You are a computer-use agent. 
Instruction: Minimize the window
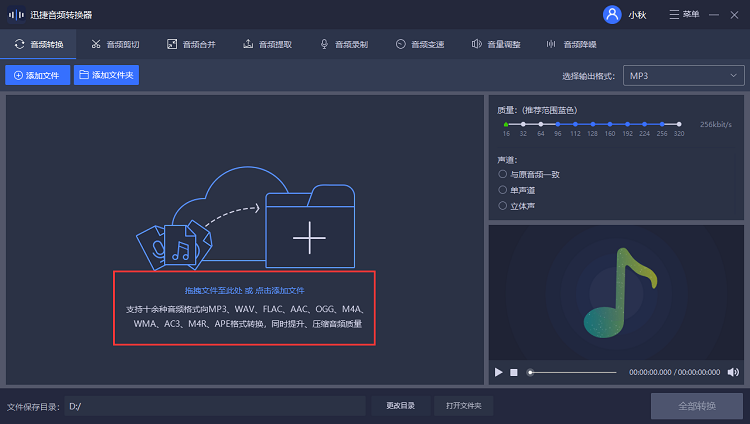pos(714,15)
